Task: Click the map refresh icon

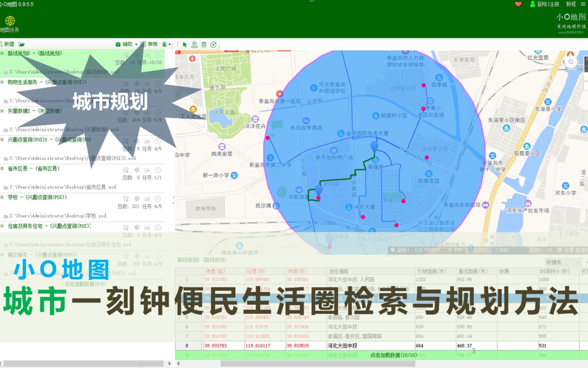Action: pyautogui.click(x=213, y=44)
